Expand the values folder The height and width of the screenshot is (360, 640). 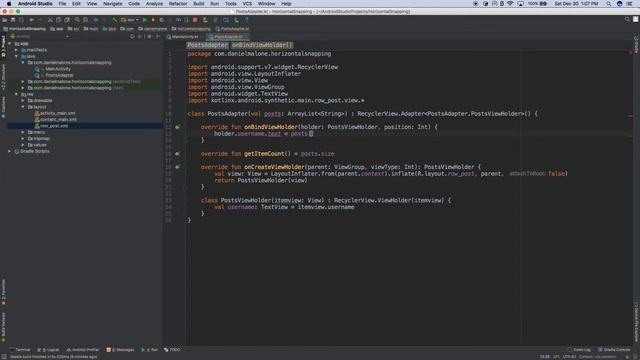pos(23,145)
